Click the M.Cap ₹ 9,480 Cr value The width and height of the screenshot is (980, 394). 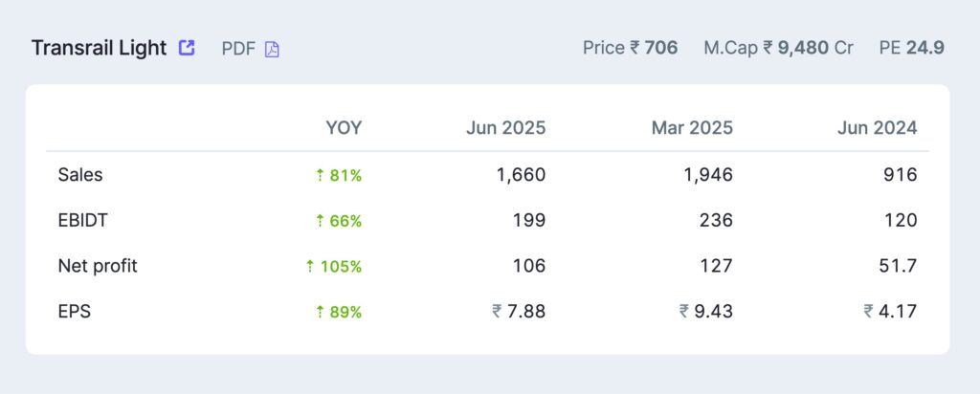(x=778, y=48)
